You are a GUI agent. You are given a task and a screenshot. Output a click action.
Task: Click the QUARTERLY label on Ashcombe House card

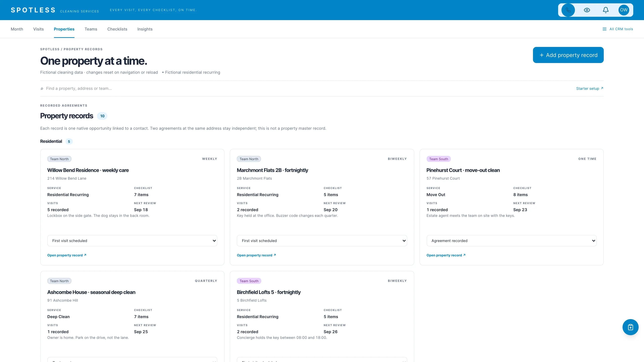pyautogui.click(x=206, y=281)
